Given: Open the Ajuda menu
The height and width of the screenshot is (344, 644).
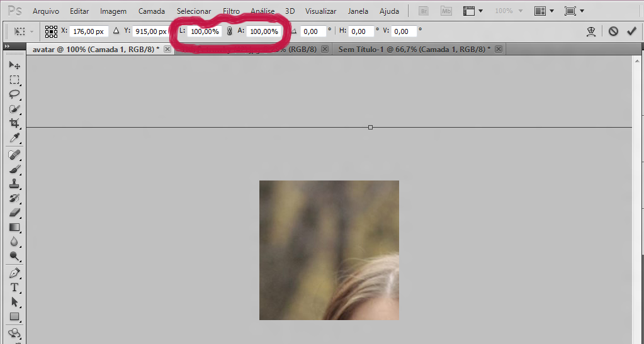Looking at the screenshot, I should tap(389, 11).
